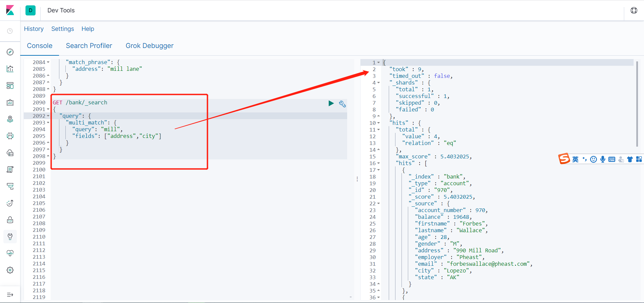
Task: Toggle English/Chinese mode on Sogou input bar
Action: coord(575,159)
